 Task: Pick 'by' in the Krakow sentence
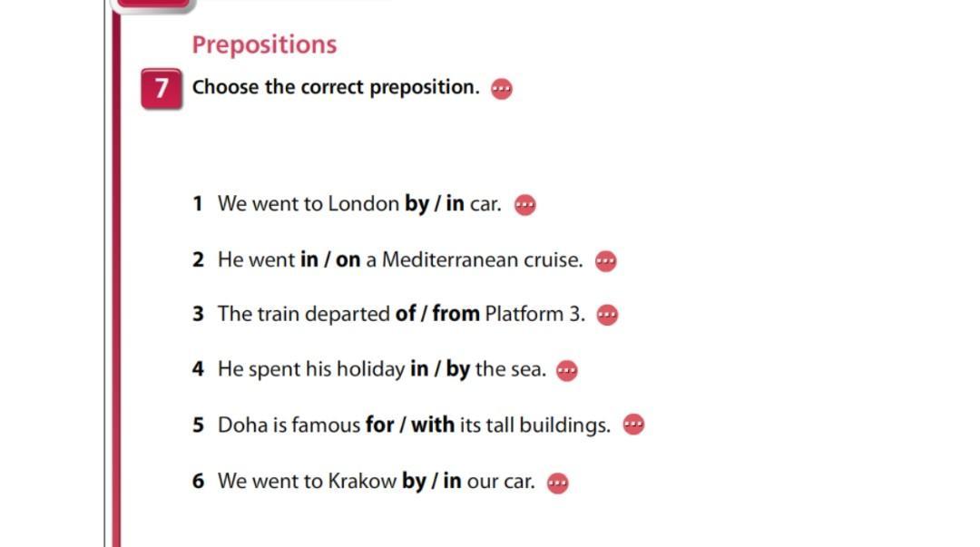click(414, 481)
